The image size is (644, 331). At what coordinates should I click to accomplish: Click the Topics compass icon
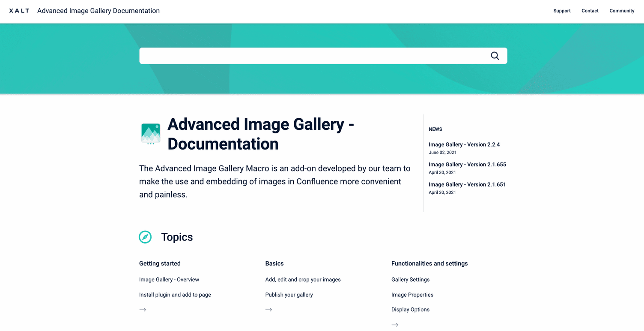[145, 237]
